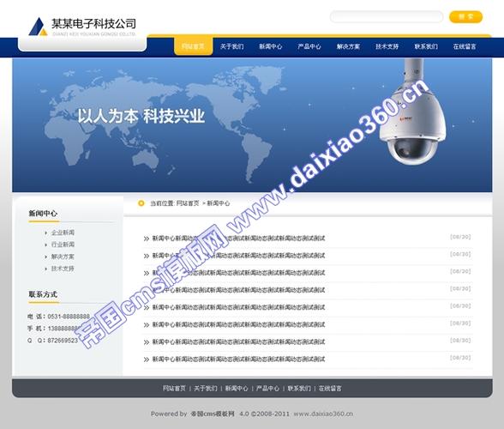Open 新闻中心 in the top navigation bar
Screen dimensions: 504x429
(x=271, y=46)
